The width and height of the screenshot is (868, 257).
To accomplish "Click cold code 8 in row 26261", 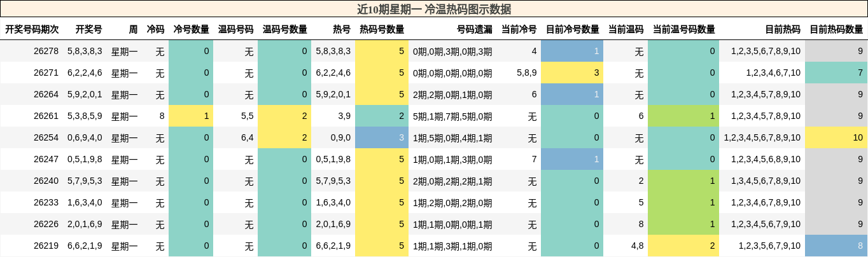I will coord(162,116).
